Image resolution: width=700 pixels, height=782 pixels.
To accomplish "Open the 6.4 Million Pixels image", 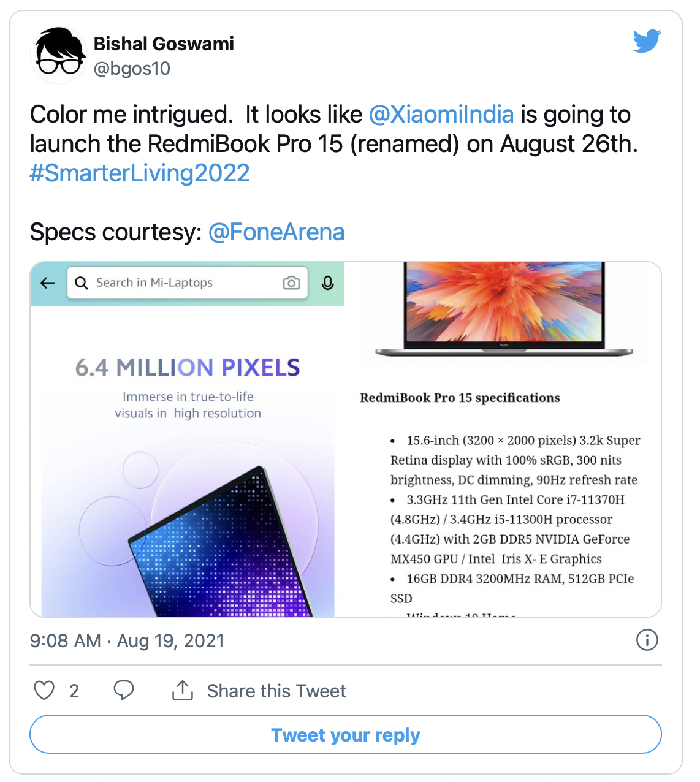I will point(188,460).
